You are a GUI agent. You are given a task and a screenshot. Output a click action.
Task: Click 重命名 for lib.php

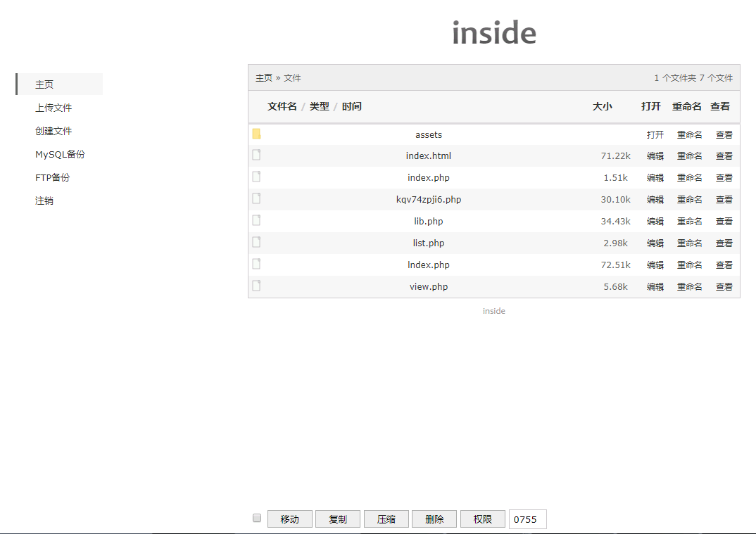689,222
